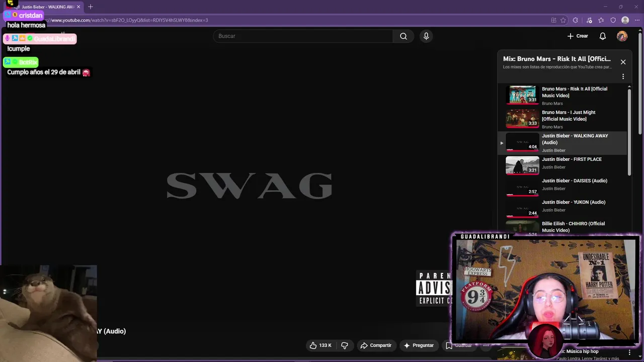Viewport: 644px width, 362px height.
Task: Open options for Música hip hop mix
Action: pos(629,352)
